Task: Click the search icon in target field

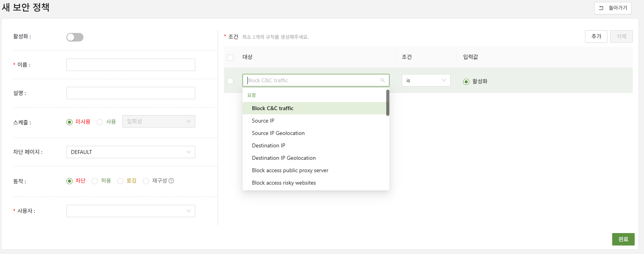Action: pyautogui.click(x=382, y=80)
